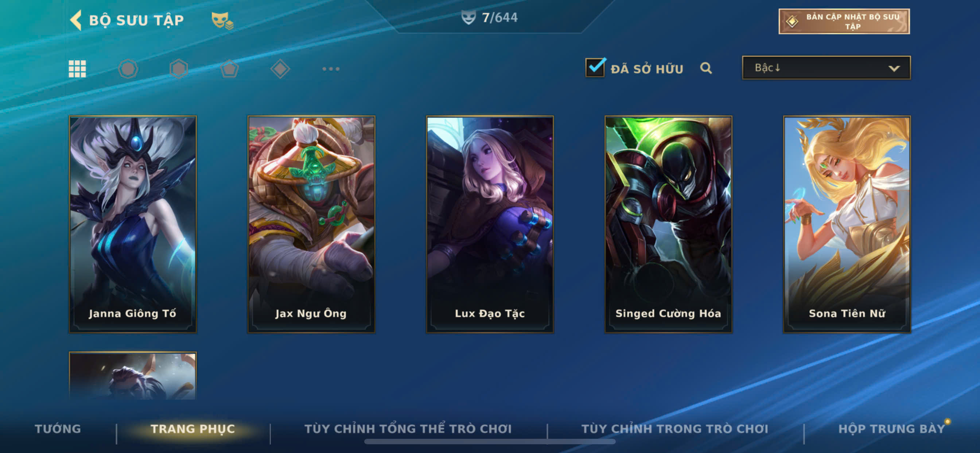Open Tùy Chỉnh Trong Trò Chơi tab
980x453 pixels.
[x=674, y=429]
